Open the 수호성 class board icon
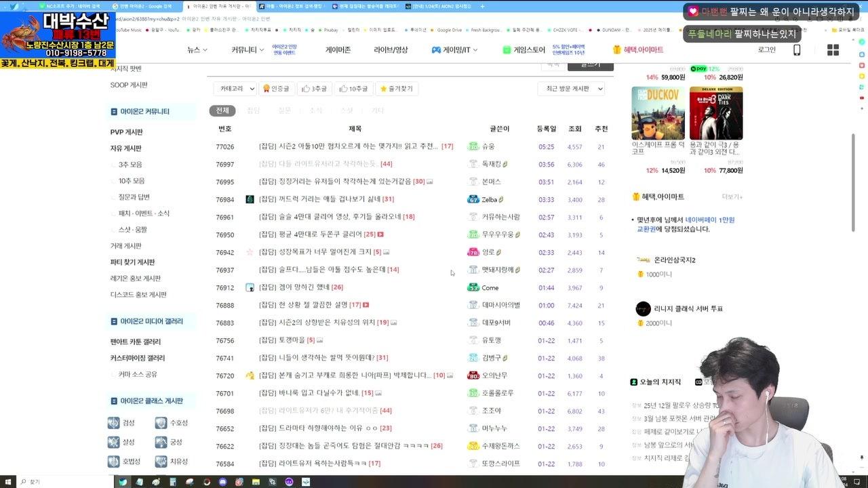 click(x=161, y=424)
